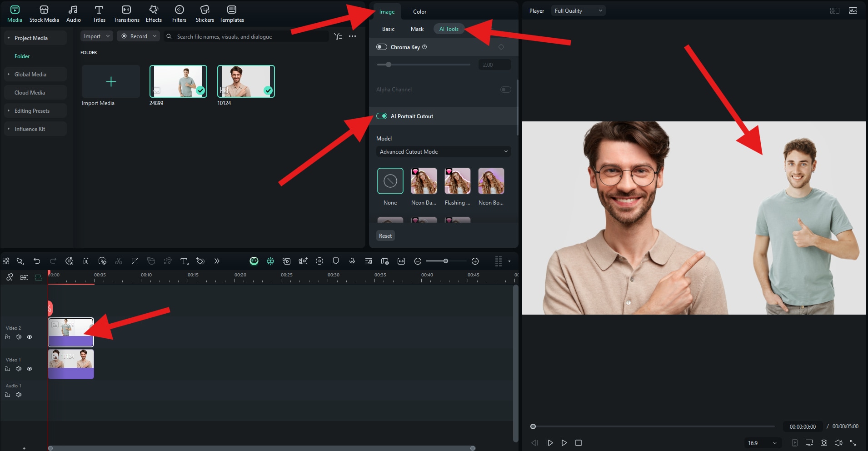Mute the Video 2 track
Viewport: 868px width, 451px height.
tap(19, 337)
